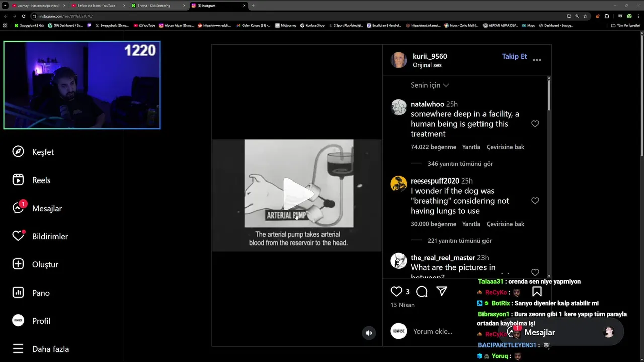This screenshot has height=362, width=644.
Task: Open kurii._9560 username link
Action: pyautogui.click(x=430, y=56)
